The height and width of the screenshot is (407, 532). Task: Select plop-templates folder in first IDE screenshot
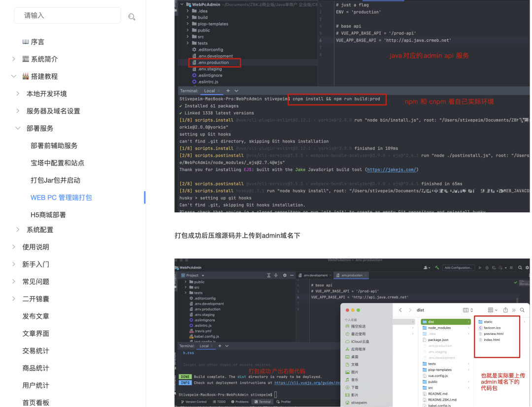[x=213, y=24]
